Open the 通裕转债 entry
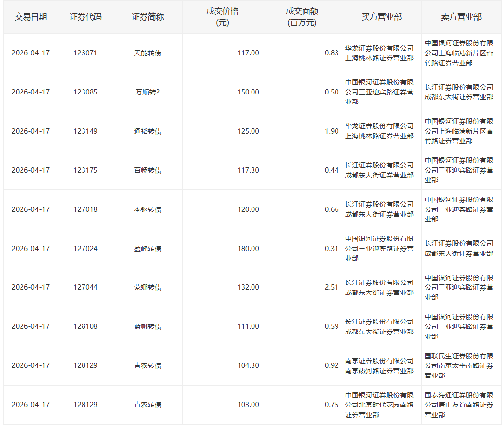Viewport: 504px width, 428px height. (x=147, y=131)
